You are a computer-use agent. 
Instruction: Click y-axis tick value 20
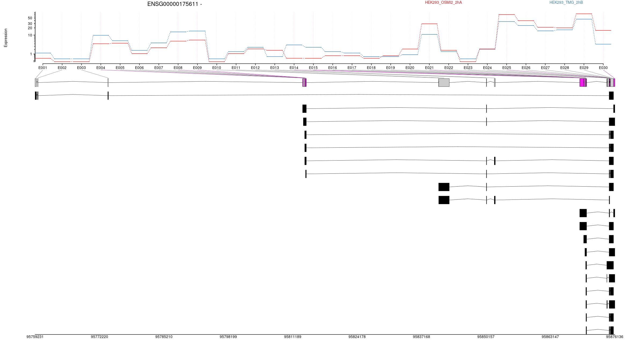click(x=30, y=28)
